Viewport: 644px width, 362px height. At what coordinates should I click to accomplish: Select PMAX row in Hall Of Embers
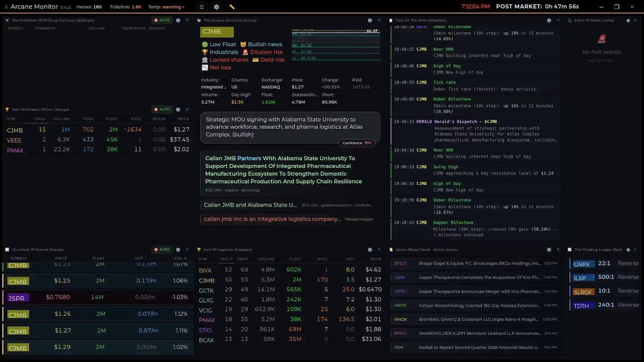pyautogui.click(x=98, y=150)
